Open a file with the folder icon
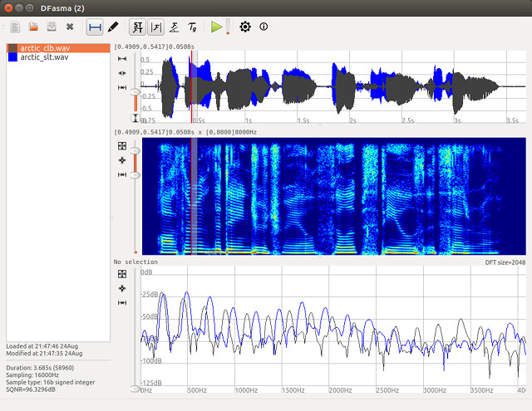This screenshot has width=532, height=411. click(34, 27)
